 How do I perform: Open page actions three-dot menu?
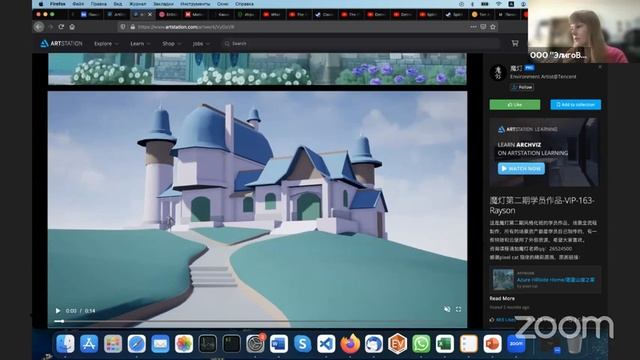tap(473, 27)
